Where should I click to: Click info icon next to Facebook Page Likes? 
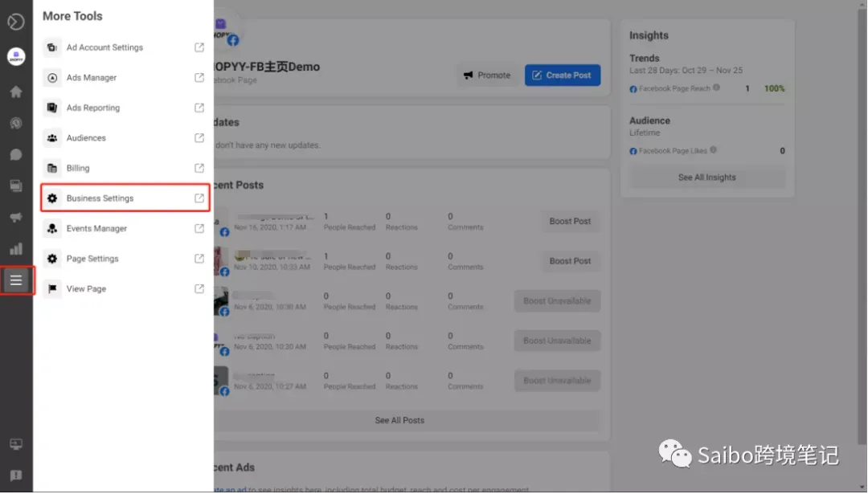(713, 150)
